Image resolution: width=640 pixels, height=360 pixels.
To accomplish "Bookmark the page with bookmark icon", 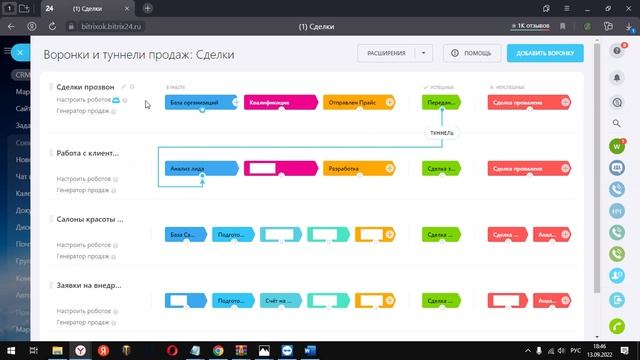I will point(563,27).
